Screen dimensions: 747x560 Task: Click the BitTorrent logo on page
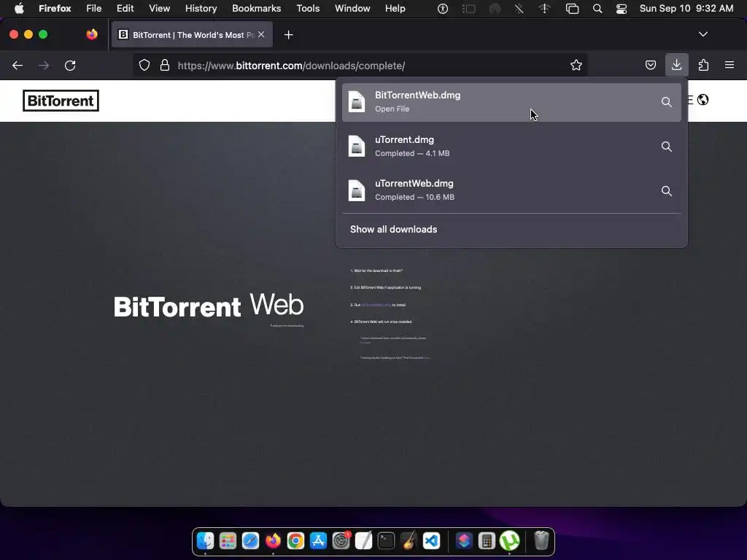(61, 101)
